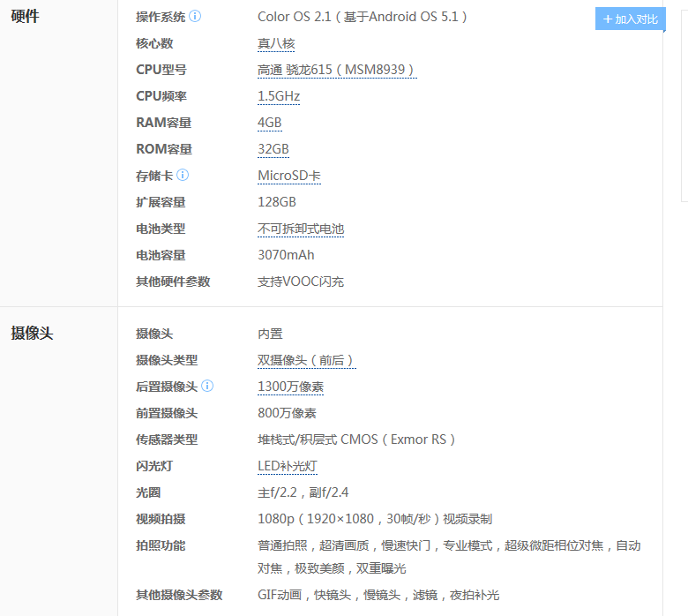Click the 3070mAh battery capacity value
The height and width of the screenshot is (616, 688).
[286, 255]
